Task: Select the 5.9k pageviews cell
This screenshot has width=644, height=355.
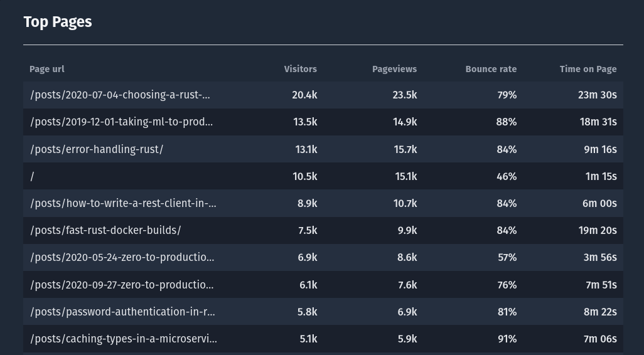Action: coord(407,339)
